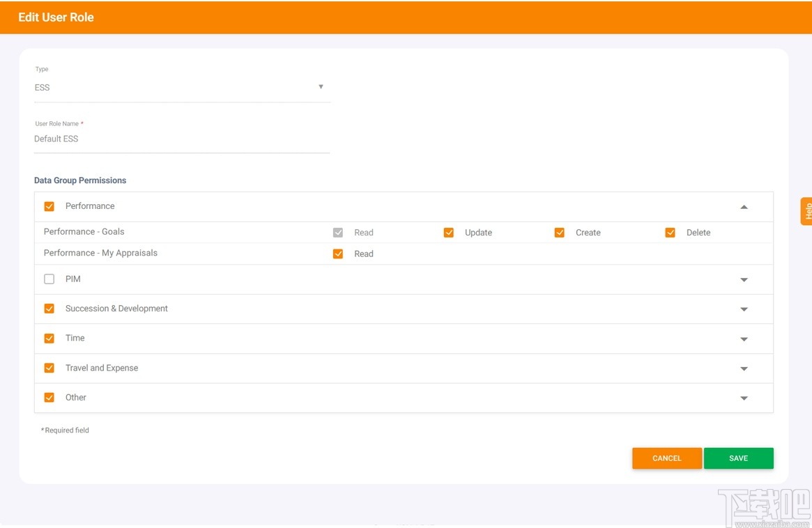This screenshot has width=812, height=528.
Task: Click CANCEL to discard changes
Action: pos(666,458)
